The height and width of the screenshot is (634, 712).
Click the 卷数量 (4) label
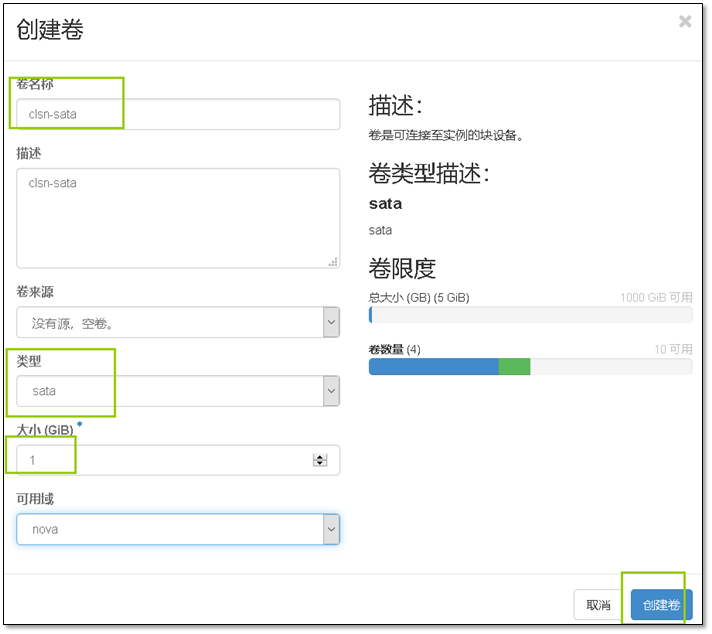tap(395, 349)
